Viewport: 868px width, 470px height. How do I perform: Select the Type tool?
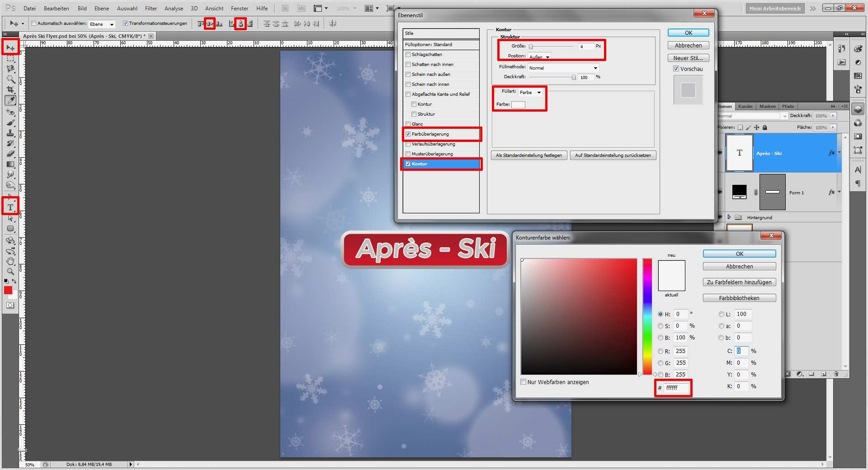(10, 206)
